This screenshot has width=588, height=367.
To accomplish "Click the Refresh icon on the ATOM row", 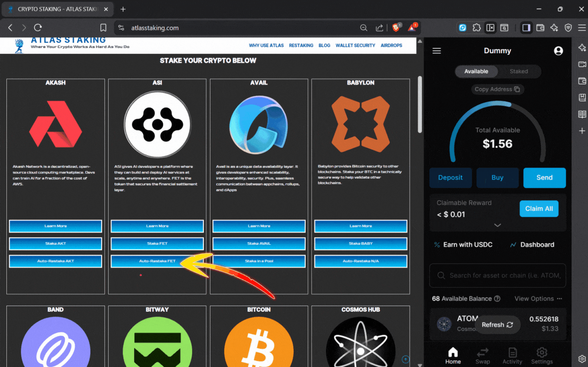I will (509, 325).
